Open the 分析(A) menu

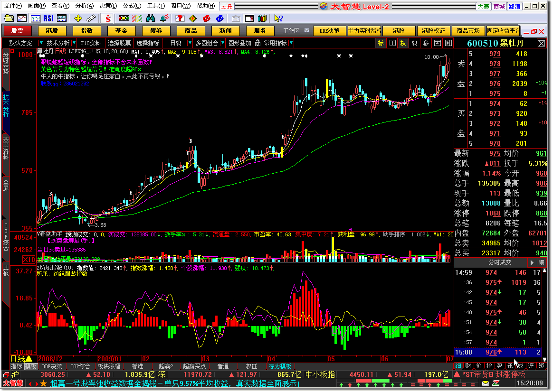tap(85, 6)
